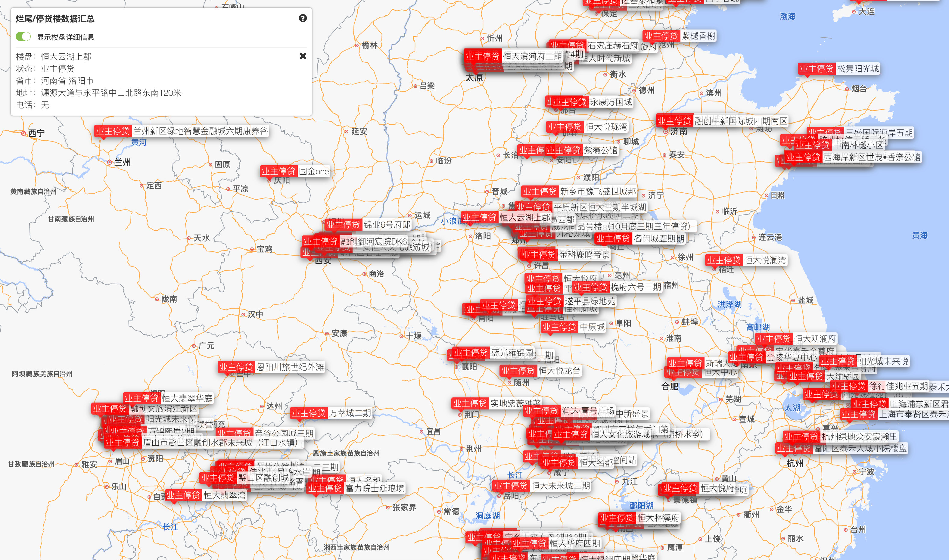Image resolution: width=949 pixels, height=560 pixels.
Task: Select the 遂平县绿地苑 marker
Action: click(x=571, y=301)
